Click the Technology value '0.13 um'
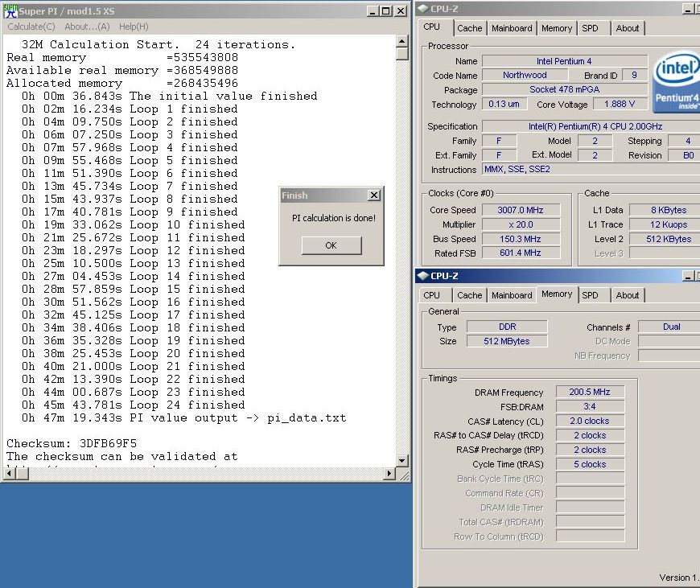 pos(504,104)
